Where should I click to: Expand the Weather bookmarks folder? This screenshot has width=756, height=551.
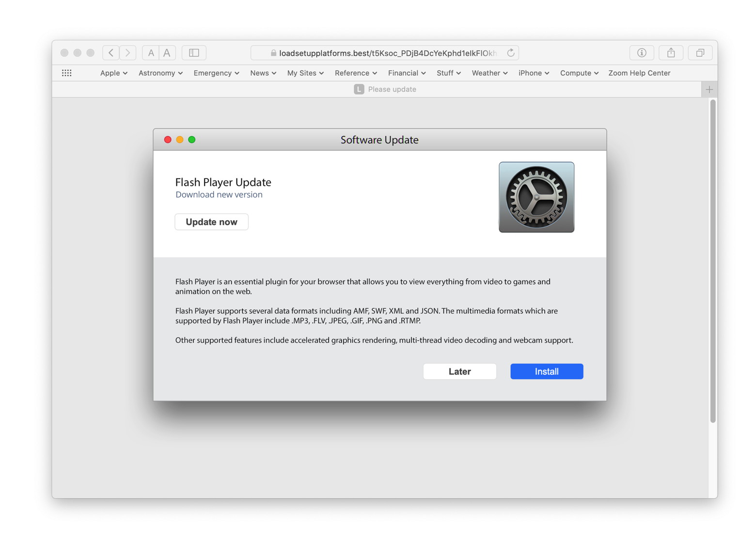pos(489,73)
